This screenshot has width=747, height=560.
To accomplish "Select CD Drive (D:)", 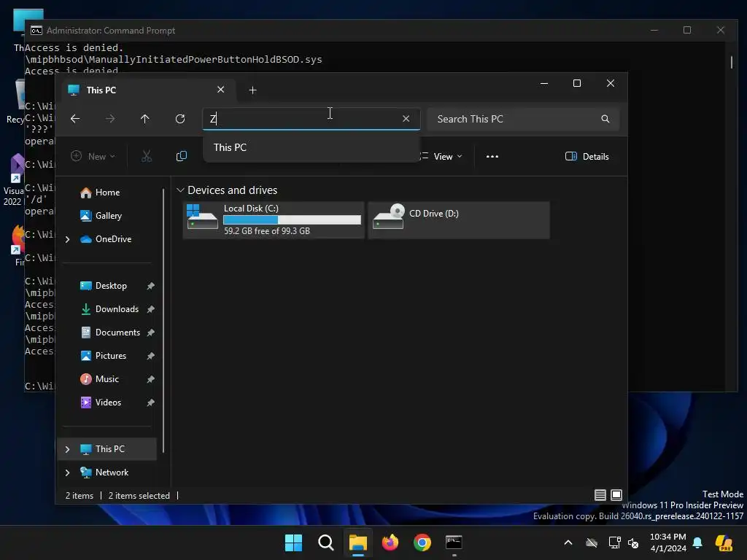I will click(459, 219).
